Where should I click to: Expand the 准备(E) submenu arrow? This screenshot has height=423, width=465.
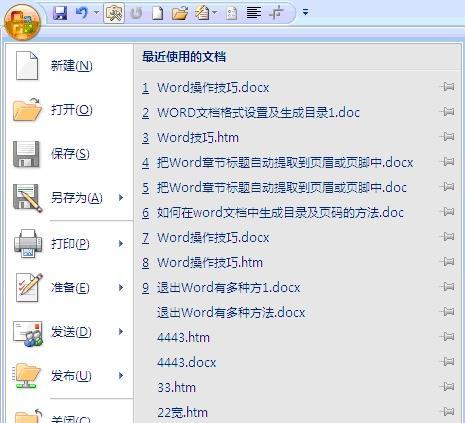tap(121, 287)
